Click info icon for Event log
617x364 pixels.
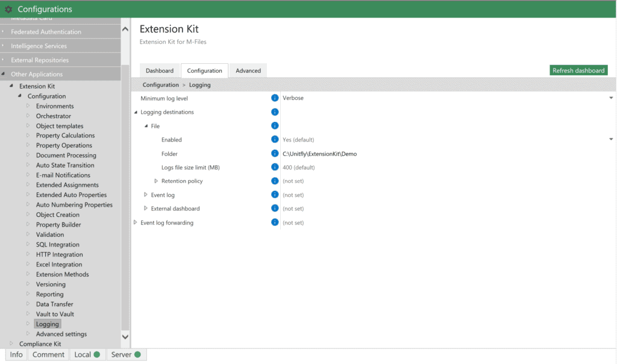click(x=275, y=195)
